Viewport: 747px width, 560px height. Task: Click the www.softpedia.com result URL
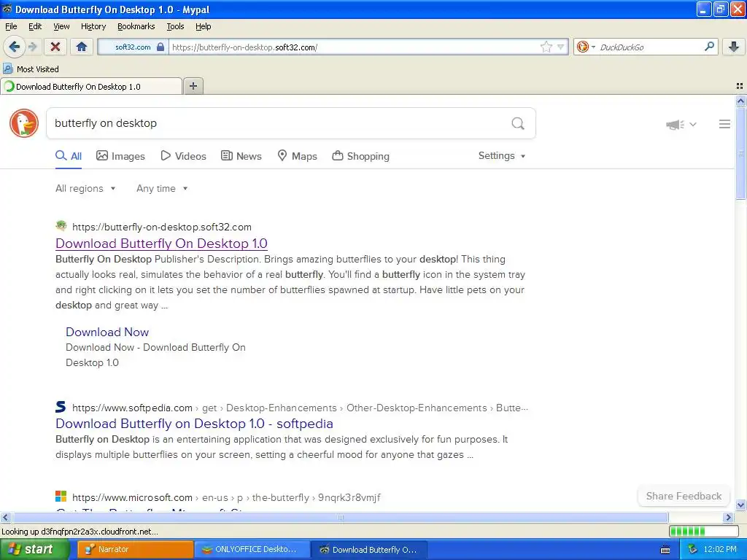[x=133, y=408]
